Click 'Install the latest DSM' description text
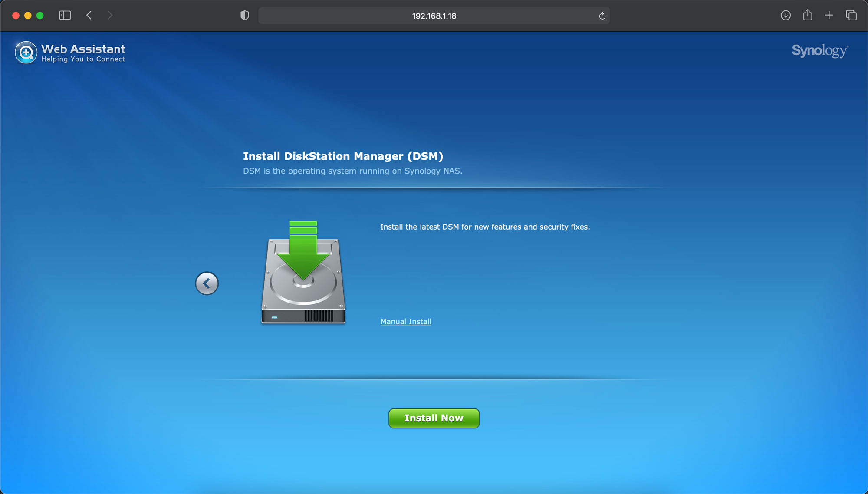The width and height of the screenshot is (868, 494). 485,227
